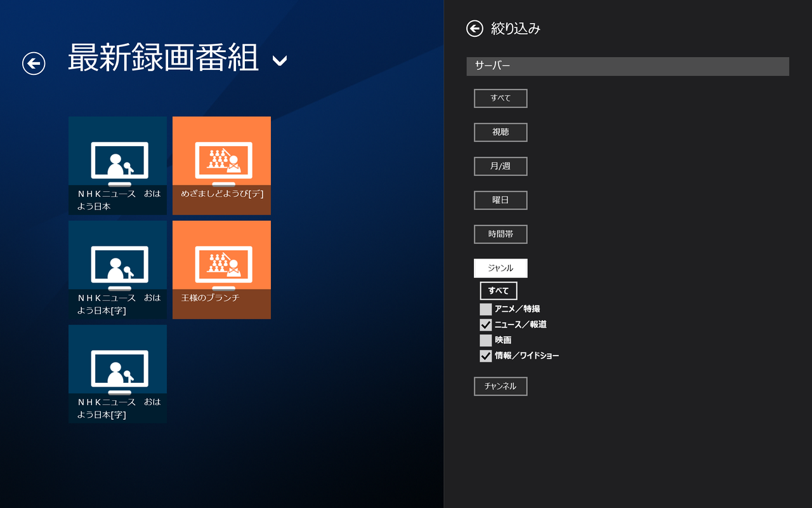Expand the 最新録画番組 title dropdown chevron
Image resolution: width=812 pixels, height=508 pixels.
click(x=280, y=61)
